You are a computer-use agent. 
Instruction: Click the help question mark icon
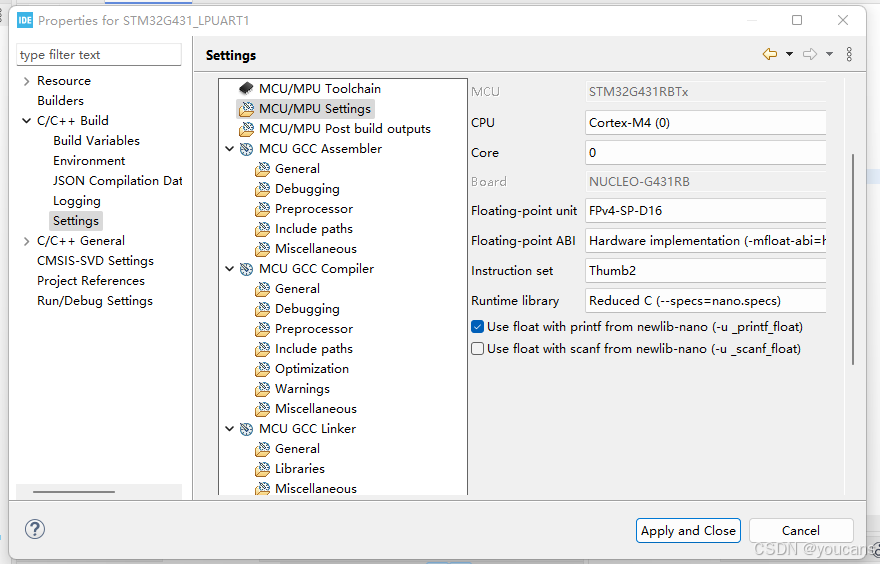pos(35,529)
